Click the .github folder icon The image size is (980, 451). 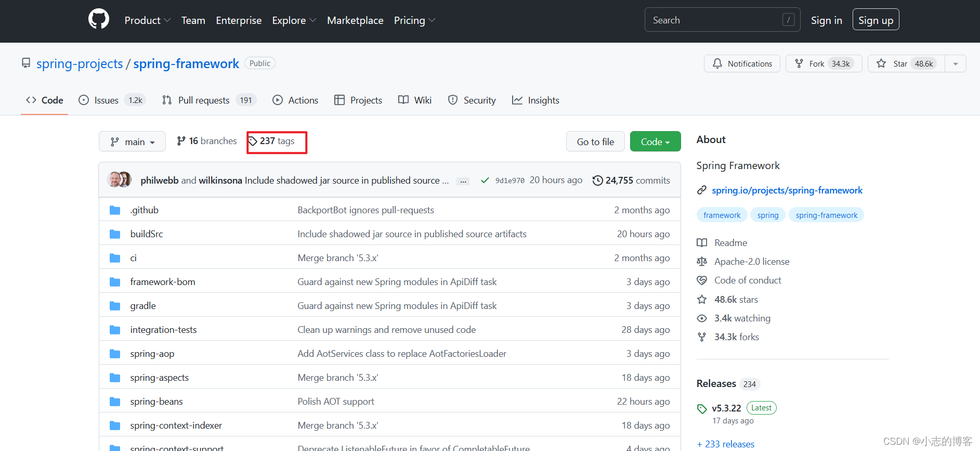(x=115, y=210)
